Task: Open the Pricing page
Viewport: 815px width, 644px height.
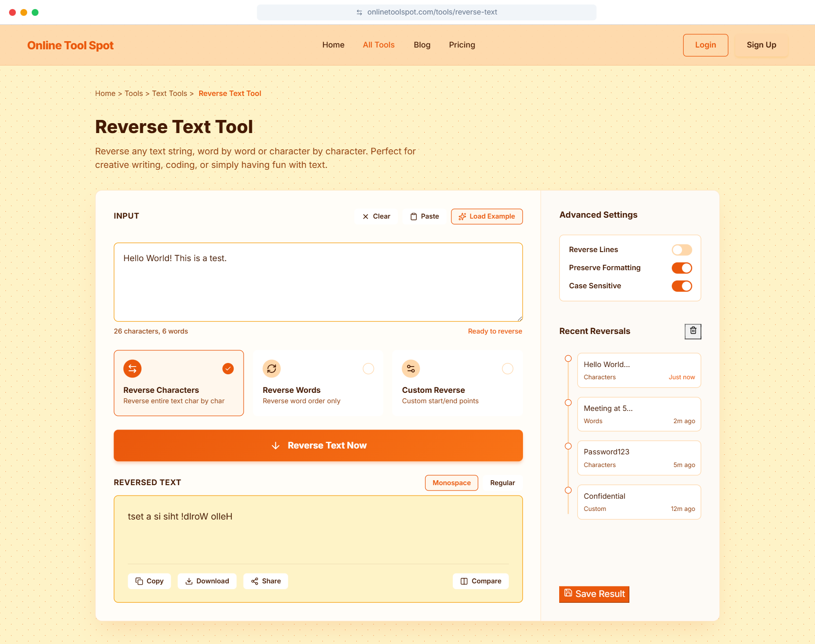Action: (462, 45)
